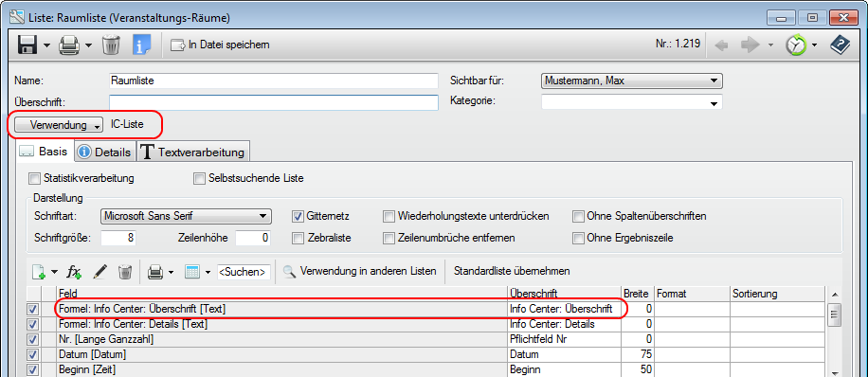
Task: Enable the Statistikverarbeitung checkbox
Action: (35, 179)
